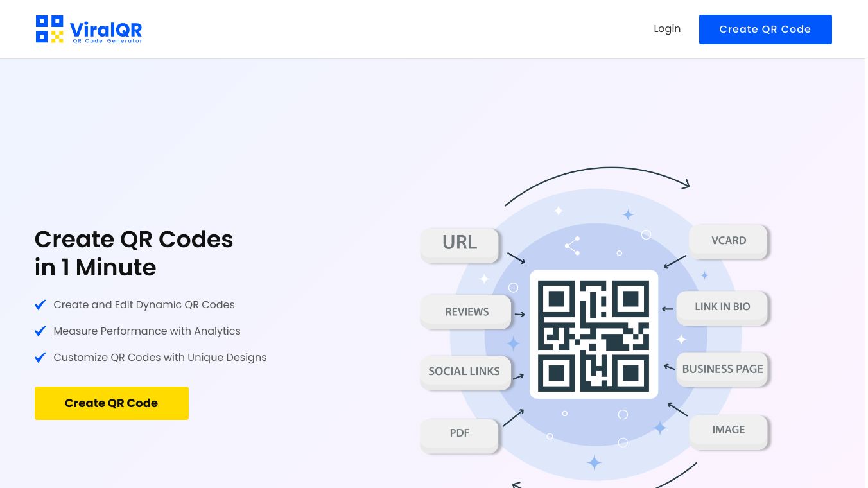Viewport: 868px width, 488px height.
Task: Click the SOCIAL LINKS label in the illustration
Action: tap(465, 372)
